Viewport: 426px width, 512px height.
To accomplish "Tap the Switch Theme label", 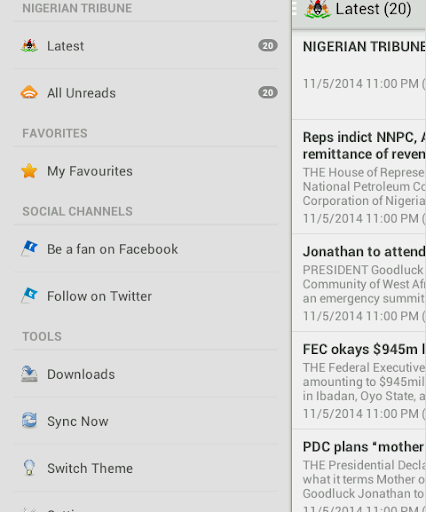I will pos(90,468).
